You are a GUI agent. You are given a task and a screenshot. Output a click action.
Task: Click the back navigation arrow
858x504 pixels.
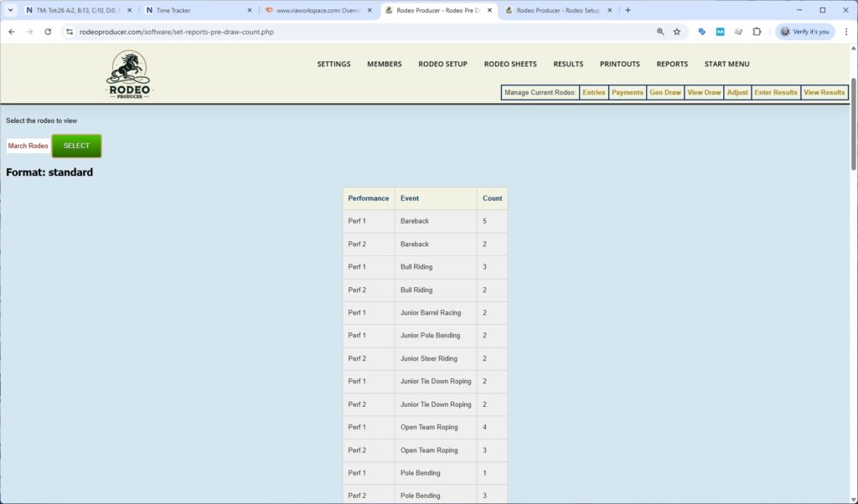12,32
